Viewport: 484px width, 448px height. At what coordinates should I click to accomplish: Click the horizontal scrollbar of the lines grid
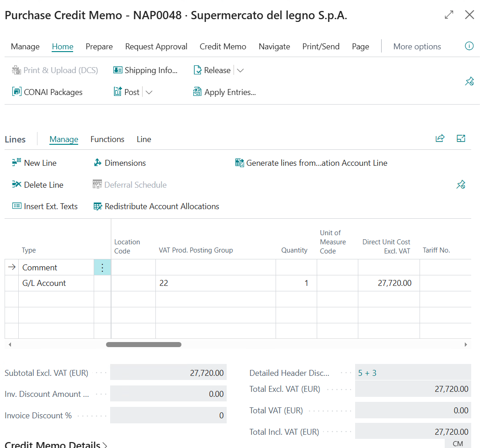pos(144,344)
